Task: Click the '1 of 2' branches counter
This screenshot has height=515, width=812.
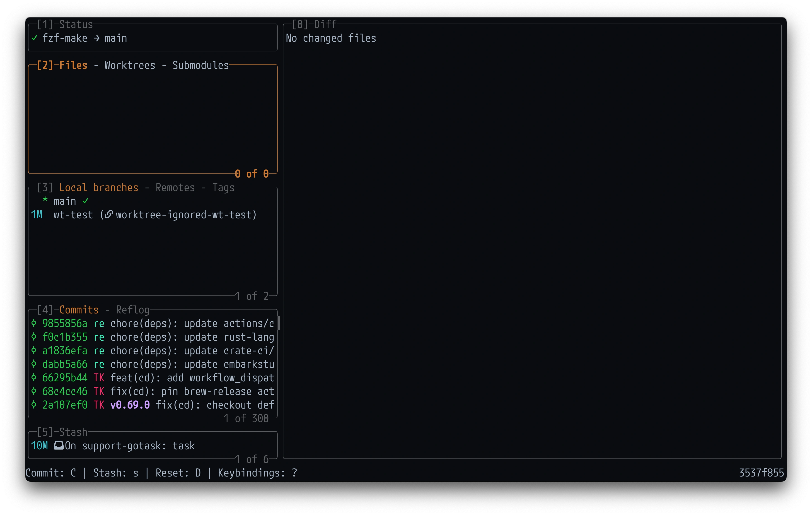Action: point(251,296)
